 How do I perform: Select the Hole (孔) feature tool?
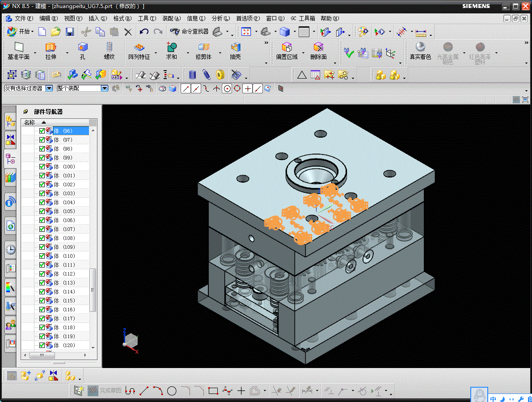coord(83,47)
